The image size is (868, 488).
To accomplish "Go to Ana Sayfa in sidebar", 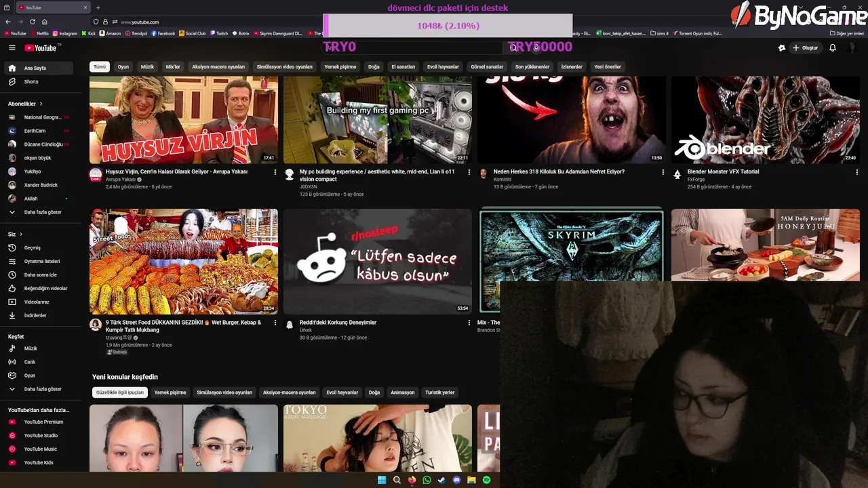I will coord(35,68).
